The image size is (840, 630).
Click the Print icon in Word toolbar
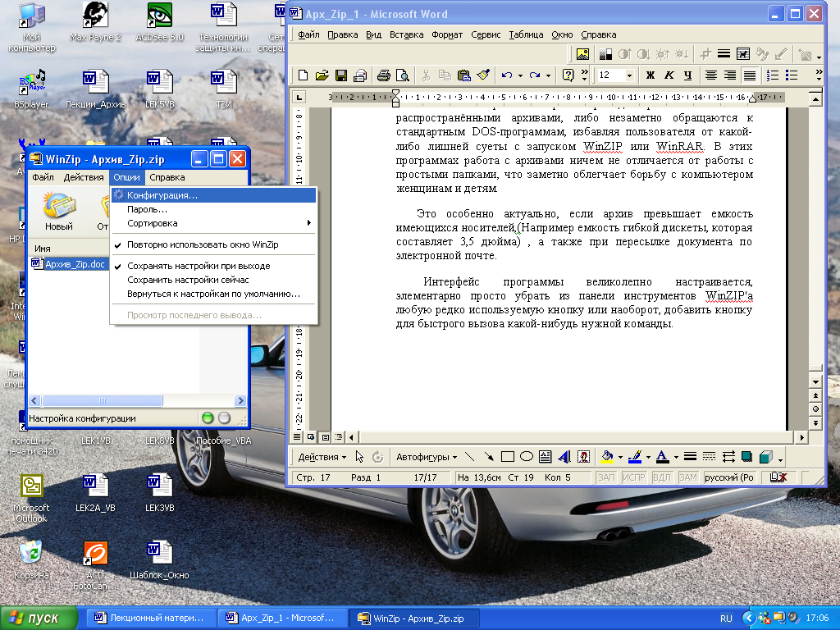(x=383, y=75)
